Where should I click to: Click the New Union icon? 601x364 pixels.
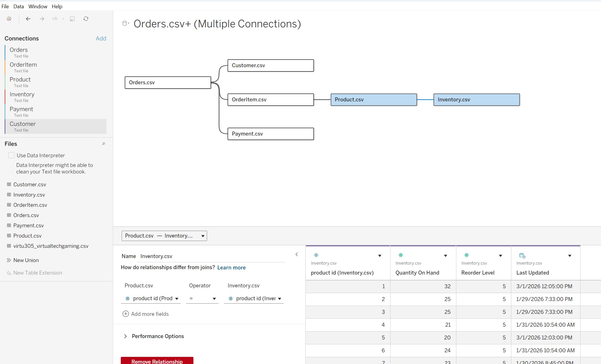point(9,260)
